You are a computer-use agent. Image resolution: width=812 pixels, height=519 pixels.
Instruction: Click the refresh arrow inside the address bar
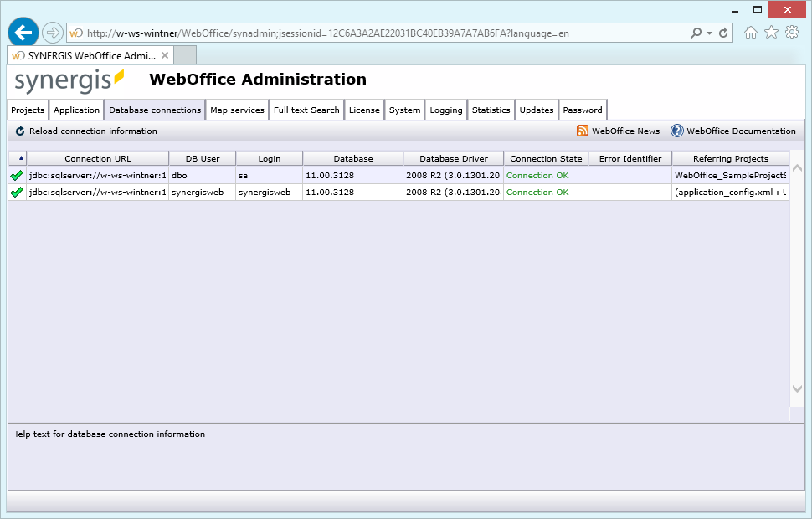pos(725,32)
